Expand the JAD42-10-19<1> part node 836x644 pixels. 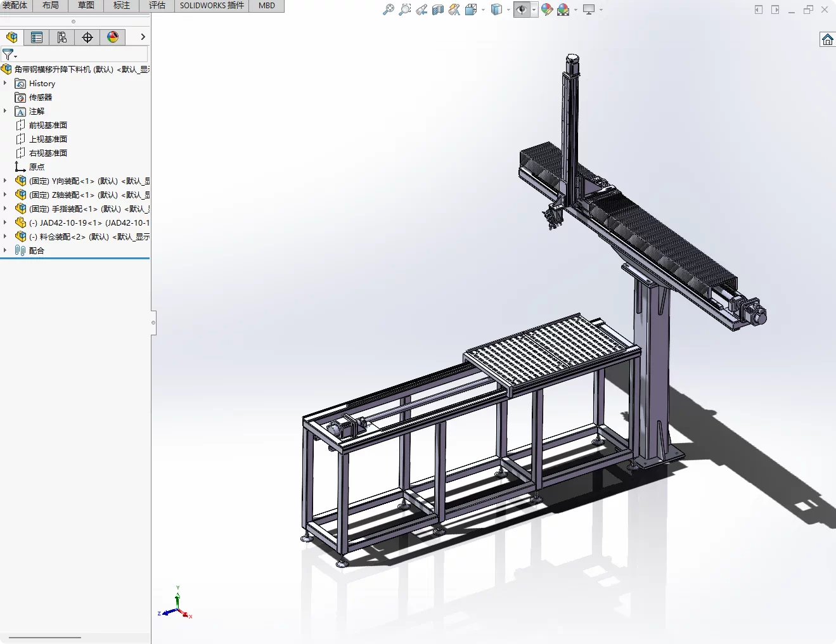[x=5, y=222]
